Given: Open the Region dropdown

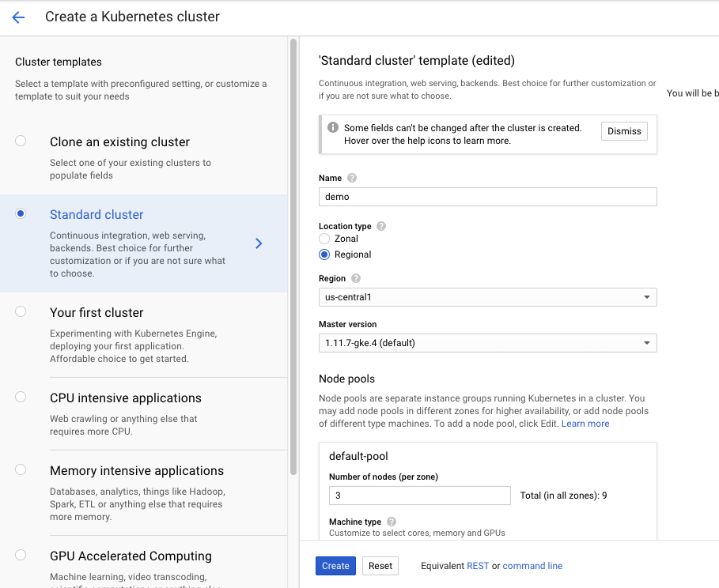Looking at the screenshot, I should point(487,297).
